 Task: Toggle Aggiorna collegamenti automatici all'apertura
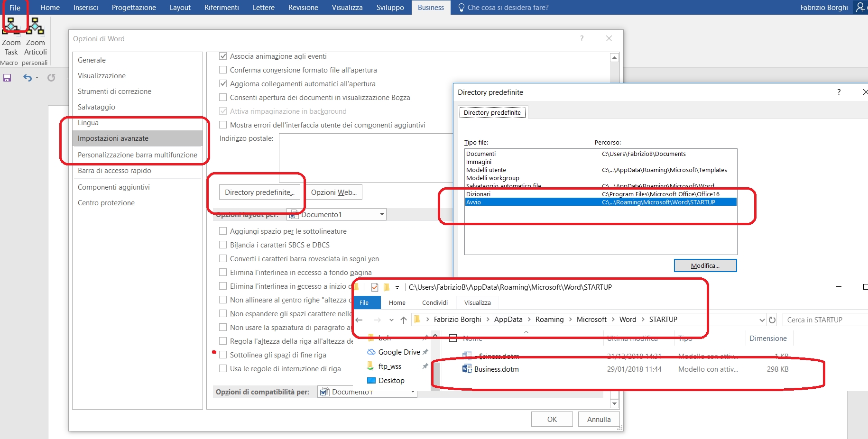(x=223, y=84)
